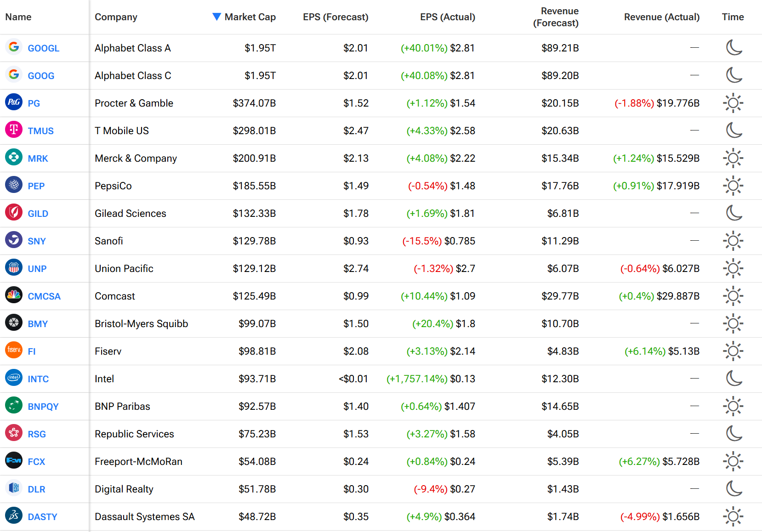Screen dimensions: 762x532
Task: Open the RSG ticker link
Action: (x=37, y=434)
